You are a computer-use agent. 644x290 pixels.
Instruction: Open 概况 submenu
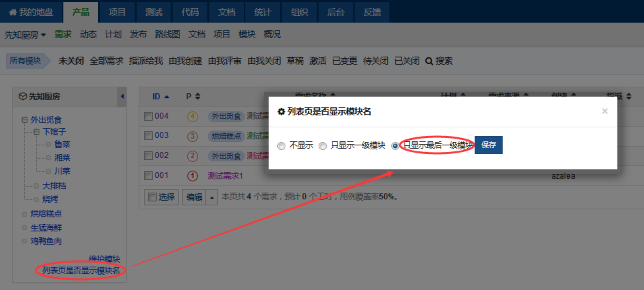pos(272,35)
